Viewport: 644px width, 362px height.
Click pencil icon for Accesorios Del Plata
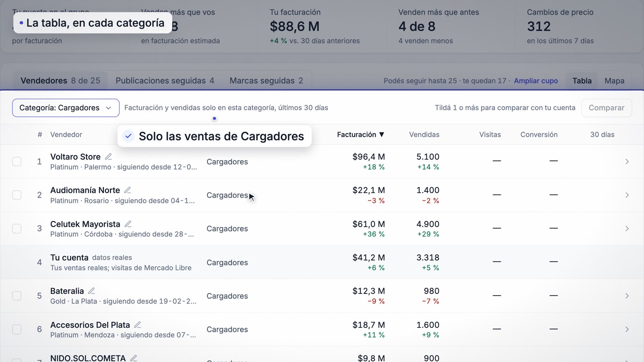point(138,325)
